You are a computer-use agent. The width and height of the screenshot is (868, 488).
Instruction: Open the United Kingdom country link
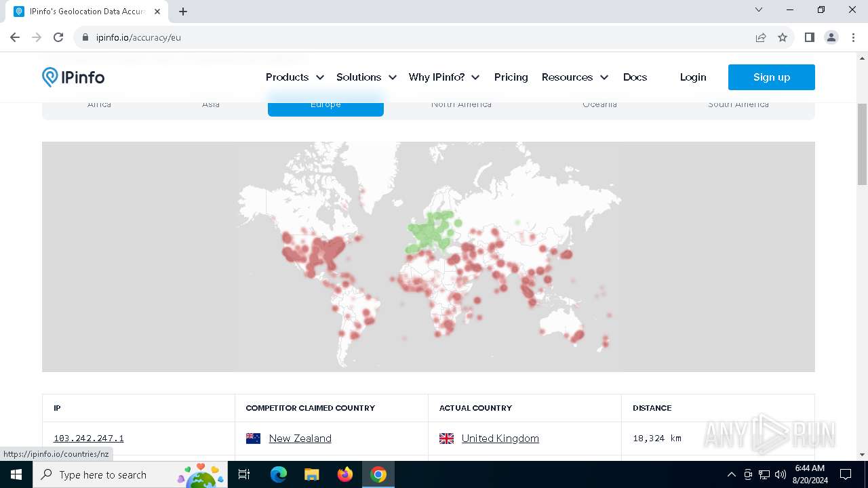[500, 439]
